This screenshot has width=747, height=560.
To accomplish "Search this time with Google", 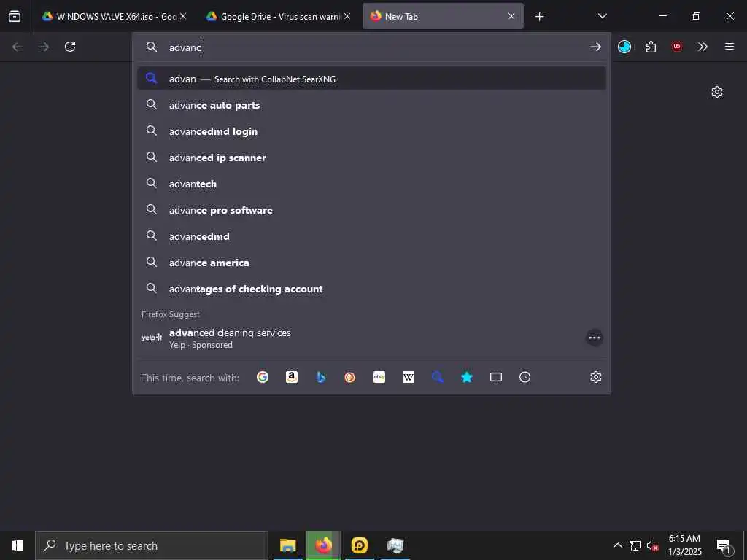I will pyautogui.click(x=263, y=377).
